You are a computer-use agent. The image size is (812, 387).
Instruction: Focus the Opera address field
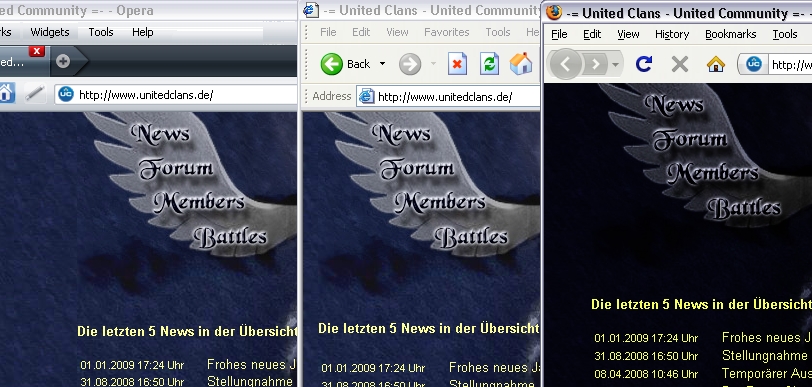(176, 95)
